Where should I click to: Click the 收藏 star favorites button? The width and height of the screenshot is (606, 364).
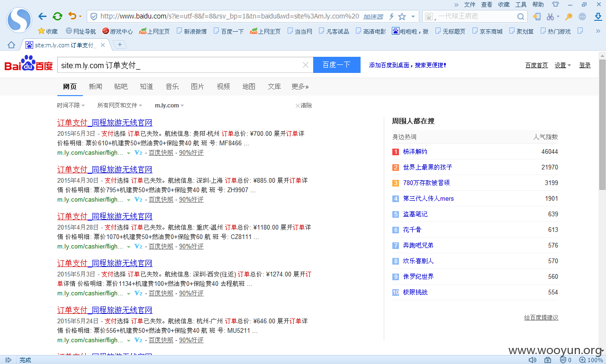coord(48,31)
